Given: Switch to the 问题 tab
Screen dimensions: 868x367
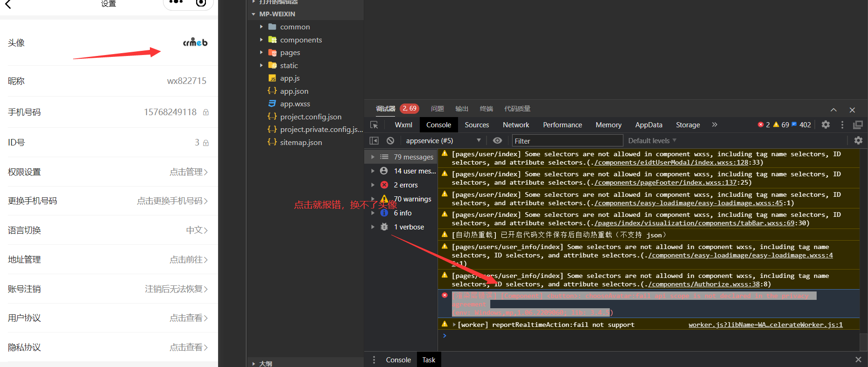Looking at the screenshot, I should pyautogui.click(x=438, y=109).
